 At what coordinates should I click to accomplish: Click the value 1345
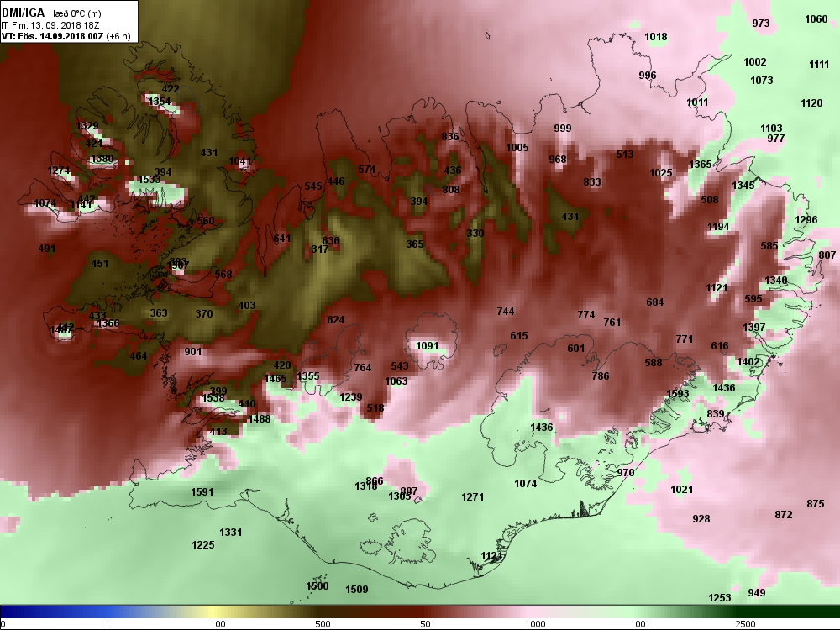pyautogui.click(x=743, y=186)
